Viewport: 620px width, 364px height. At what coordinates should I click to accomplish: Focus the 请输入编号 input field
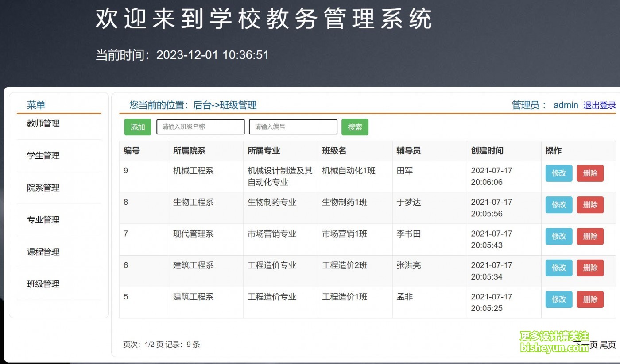click(293, 127)
